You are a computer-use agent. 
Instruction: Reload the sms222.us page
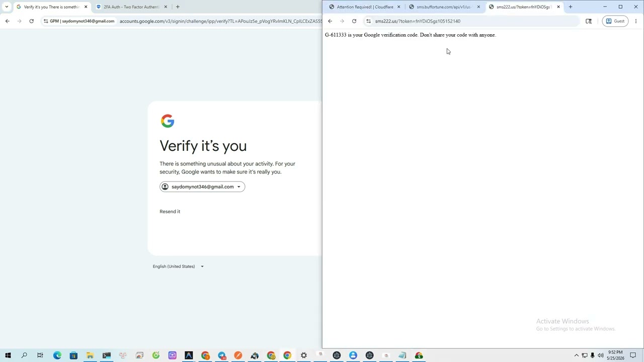[354, 21]
